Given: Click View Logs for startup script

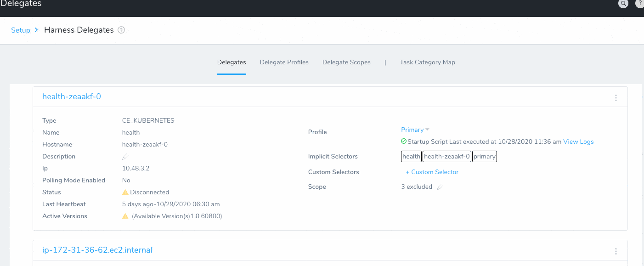Looking at the screenshot, I should pyautogui.click(x=578, y=141).
